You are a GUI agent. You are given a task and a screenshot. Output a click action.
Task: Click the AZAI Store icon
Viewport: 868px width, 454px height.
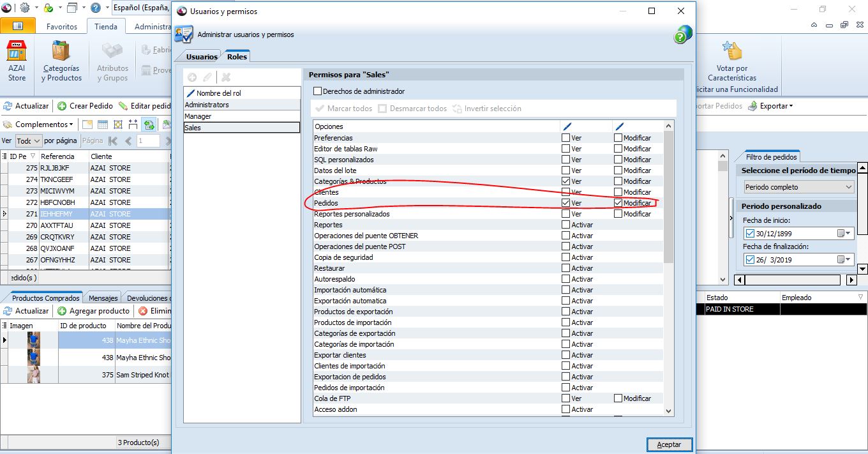tap(17, 52)
